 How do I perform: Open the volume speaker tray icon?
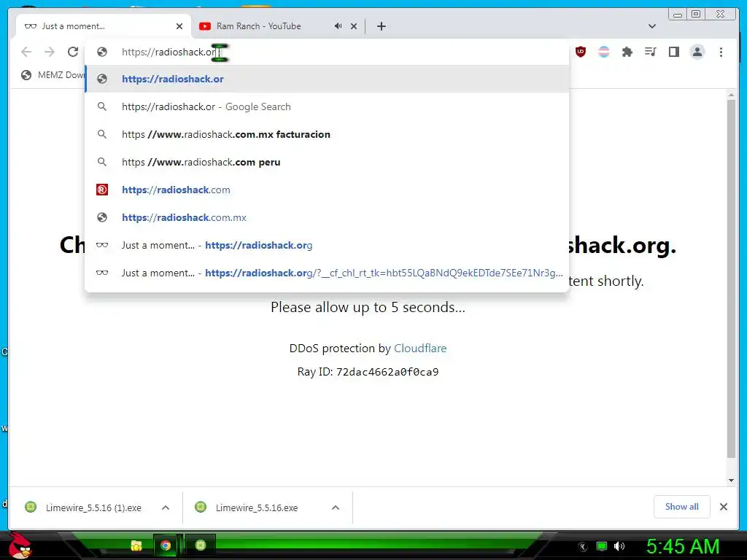pyautogui.click(x=619, y=546)
